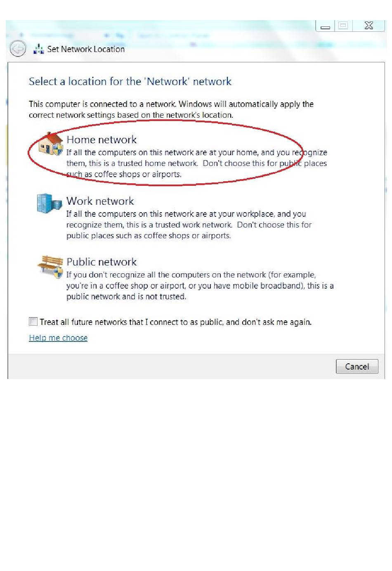Select the Home network heading
The height and width of the screenshot is (571, 392).
coord(102,140)
